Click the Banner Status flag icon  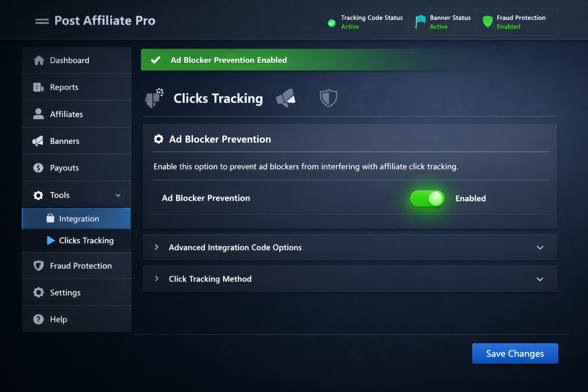pyautogui.click(x=420, y=22)
